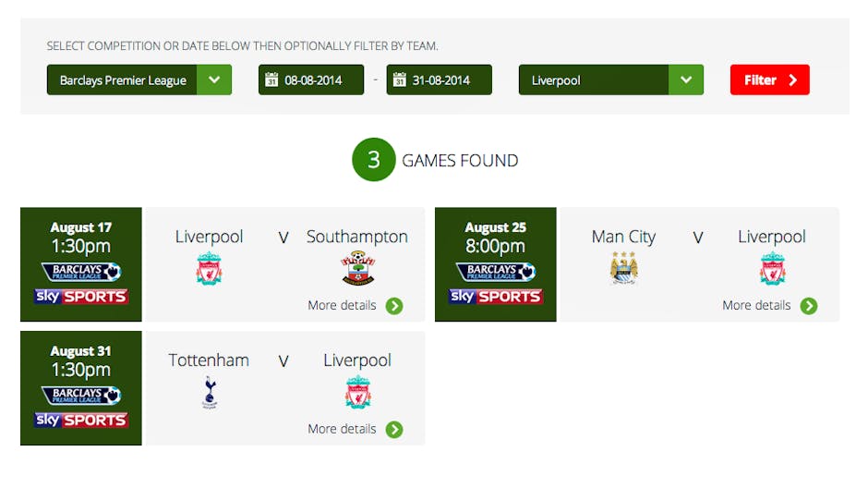The image size is (868, 488).
Task: Click the end date calendar icon
Action: pyautogui.click(x=400, y=80)
